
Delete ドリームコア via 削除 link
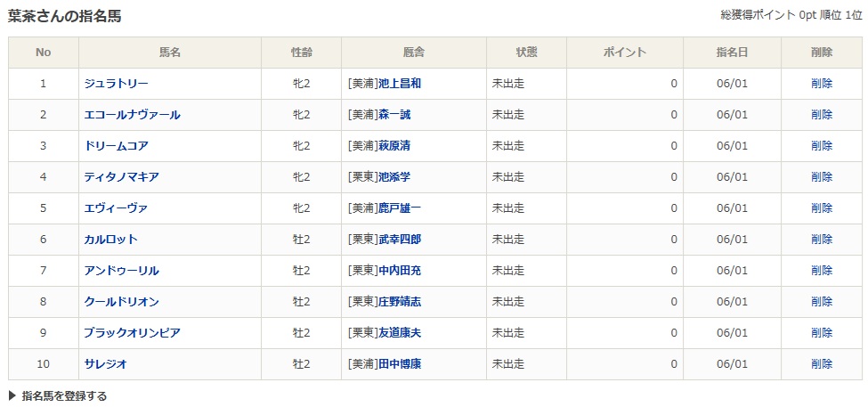tap(822, 146)
